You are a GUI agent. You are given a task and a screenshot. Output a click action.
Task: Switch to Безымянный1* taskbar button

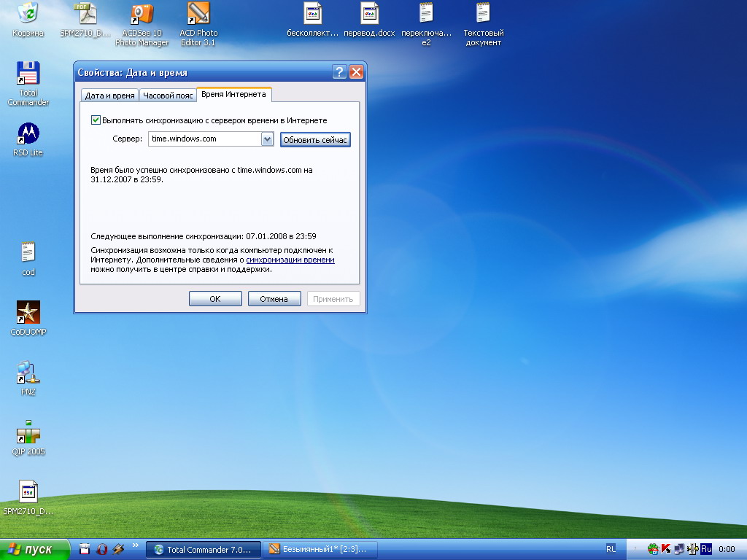[x=320, y=550]
